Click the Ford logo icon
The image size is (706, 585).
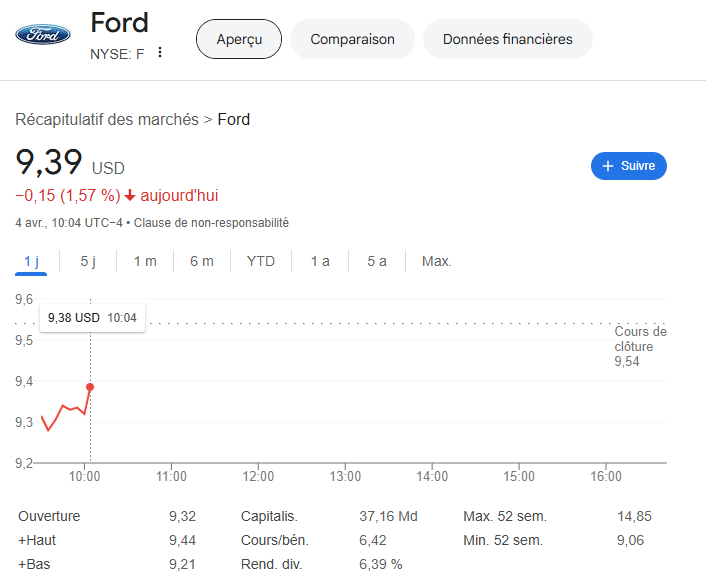coord(43,35)
